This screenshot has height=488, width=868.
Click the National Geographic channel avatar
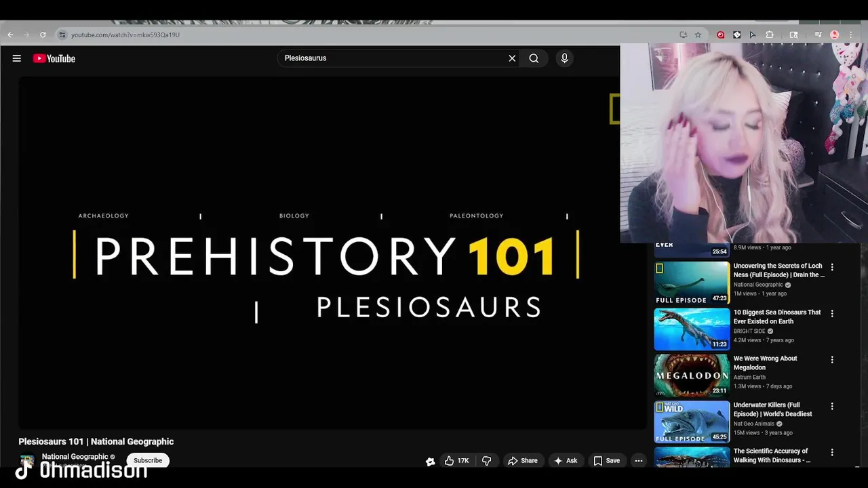point(27,462)
